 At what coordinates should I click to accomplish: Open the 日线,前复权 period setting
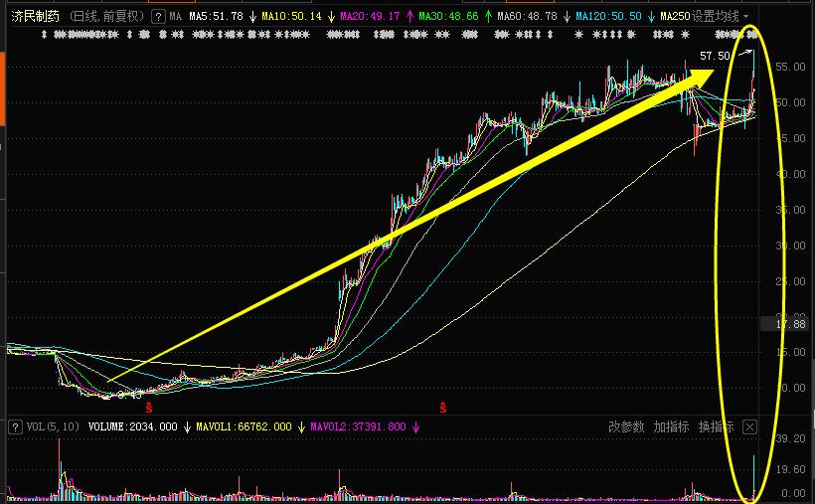[106, 16]
